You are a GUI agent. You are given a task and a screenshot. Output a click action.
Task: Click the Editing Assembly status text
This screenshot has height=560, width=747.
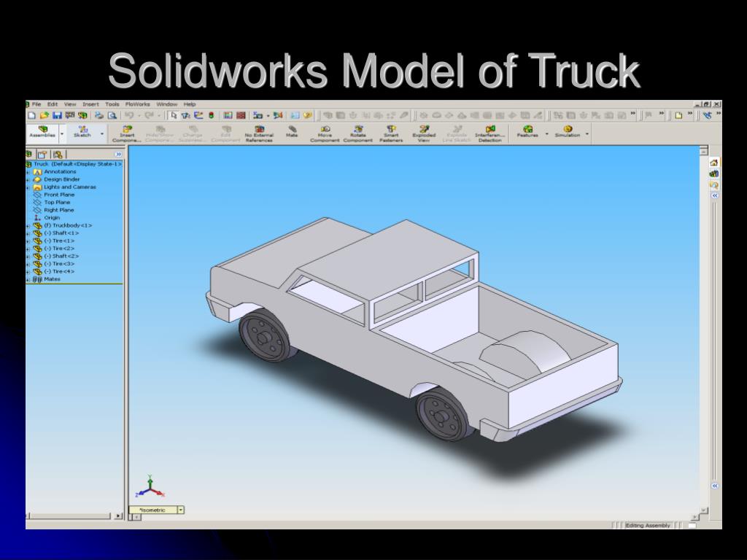(x=648, y=525)
